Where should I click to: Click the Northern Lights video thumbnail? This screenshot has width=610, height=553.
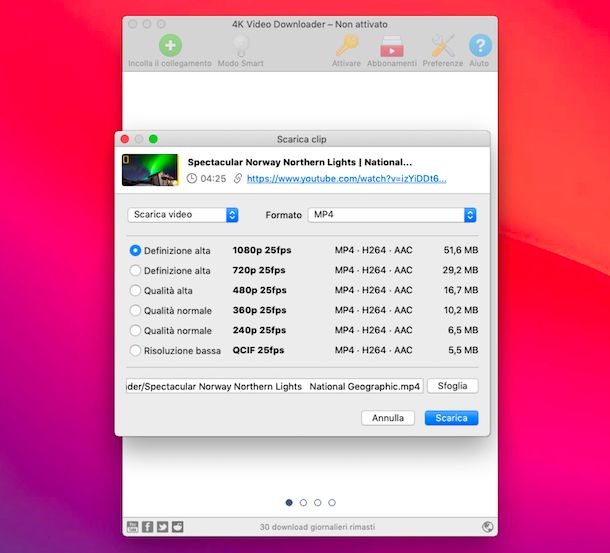[150, 170]
